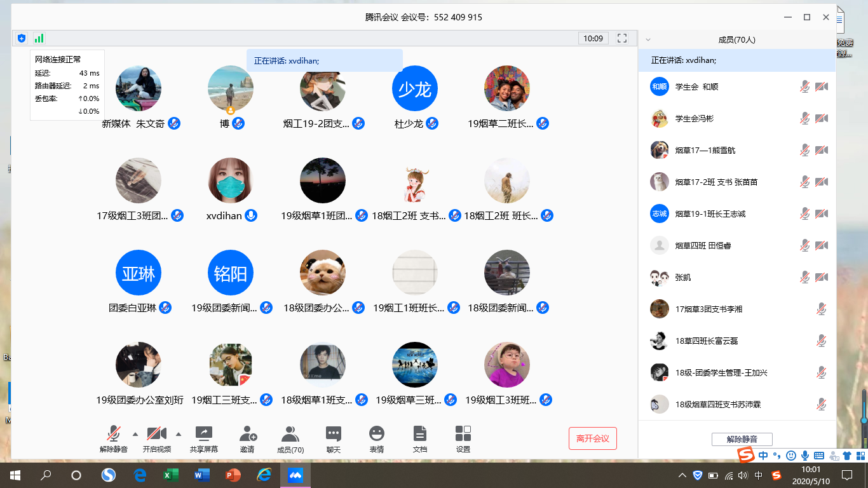Open the chat panel
The height and width of the screenshot is (488, 868).
pos(333,438)
